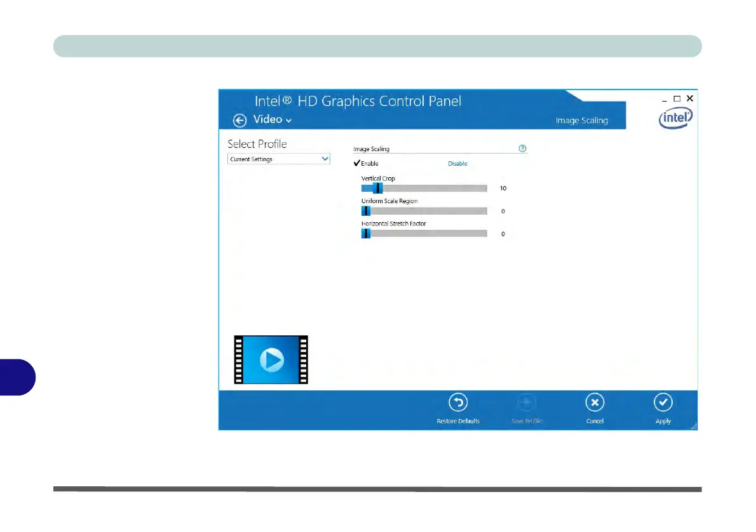Image resolution: width=756 pixels, height=532 pixels.
Task: Select Disable for Image Scaling
Action: tap(457, 163)
